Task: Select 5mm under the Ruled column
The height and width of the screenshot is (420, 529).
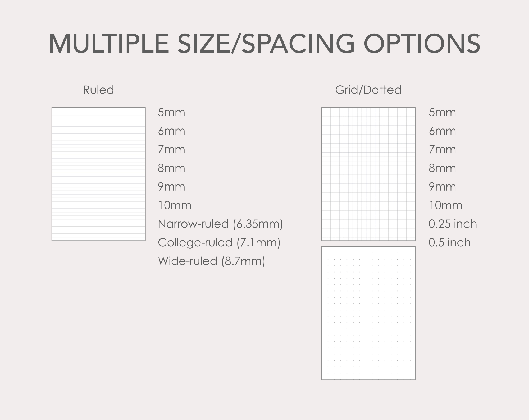Action: 171,112
